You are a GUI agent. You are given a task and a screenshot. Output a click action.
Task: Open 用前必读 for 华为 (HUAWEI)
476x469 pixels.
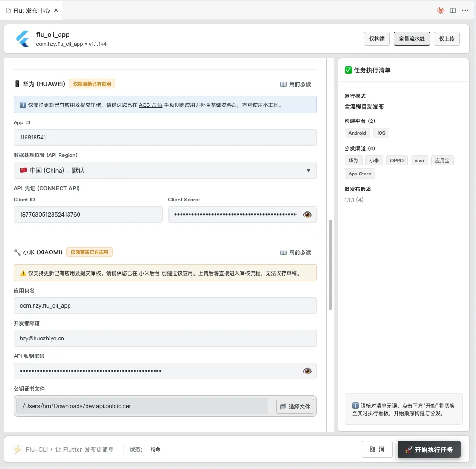click(295, 84)
